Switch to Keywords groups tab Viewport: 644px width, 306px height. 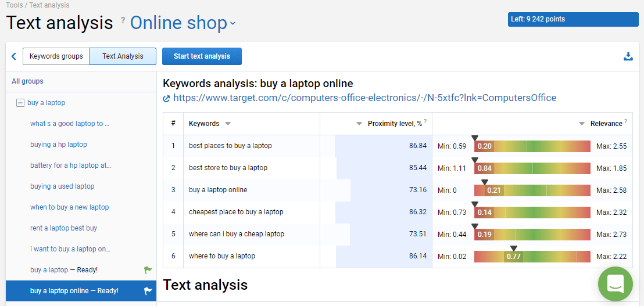(x=56, y=56)
